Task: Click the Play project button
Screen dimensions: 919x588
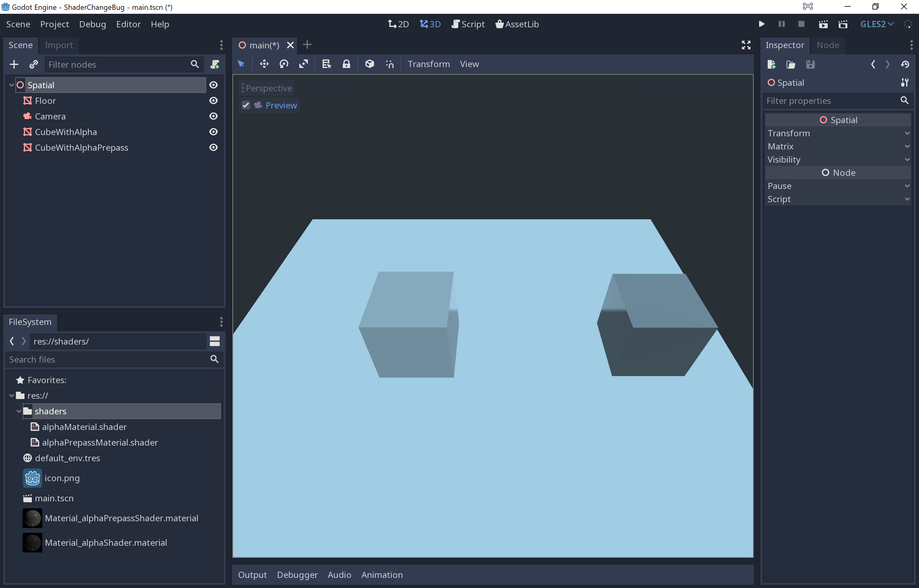Action: point(761,24)
